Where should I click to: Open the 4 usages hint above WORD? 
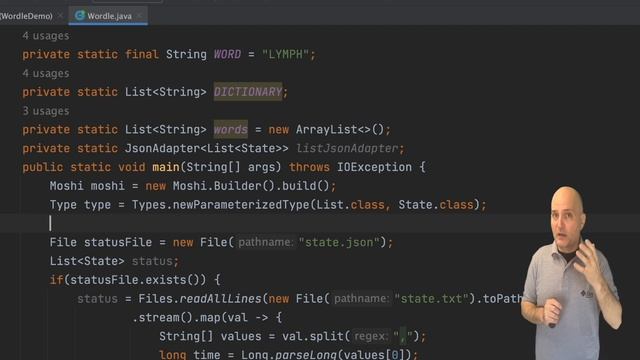click(46, 36)
